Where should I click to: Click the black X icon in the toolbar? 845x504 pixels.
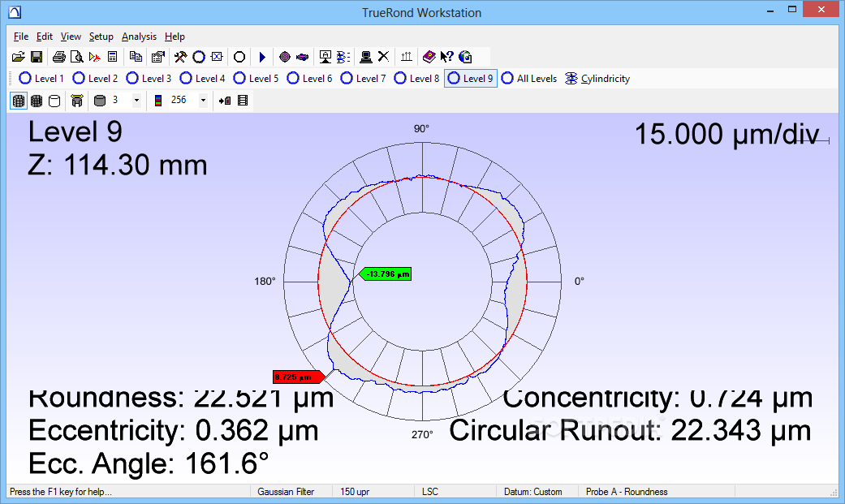coord(383,57)
